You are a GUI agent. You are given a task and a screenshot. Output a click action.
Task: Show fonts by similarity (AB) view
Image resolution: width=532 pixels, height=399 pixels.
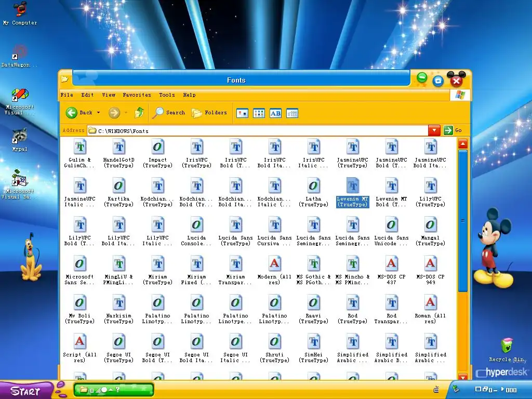click(275, 113)
